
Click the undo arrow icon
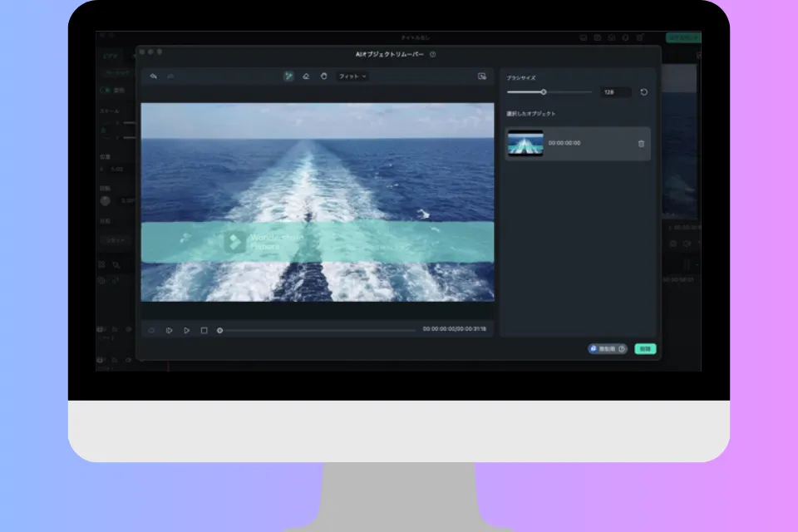pos(154,76)
